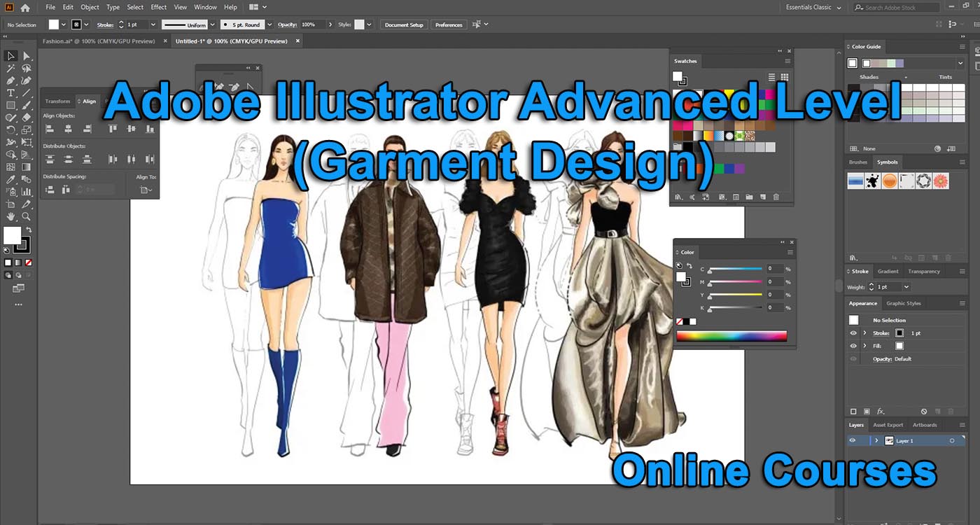Viewport: 980px width, 525px height.
Task: Click the Preferences button
Action: click(448, 24)
